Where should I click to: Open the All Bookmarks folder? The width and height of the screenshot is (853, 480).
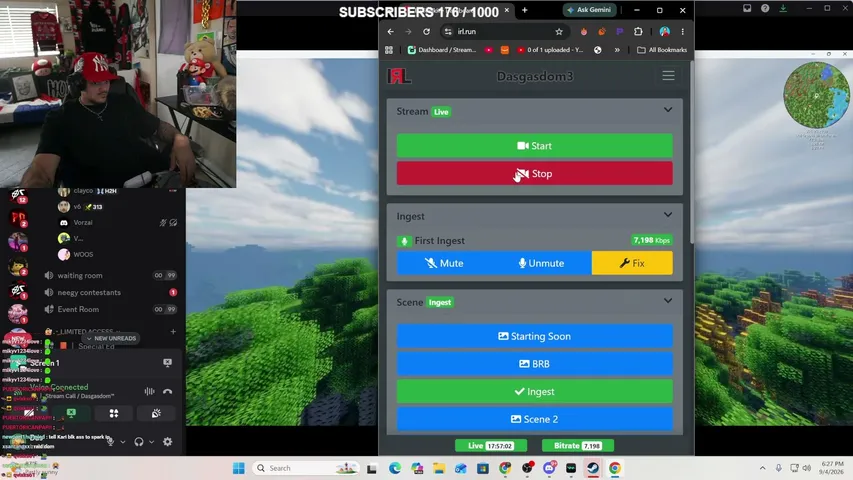tap(662, 50)
